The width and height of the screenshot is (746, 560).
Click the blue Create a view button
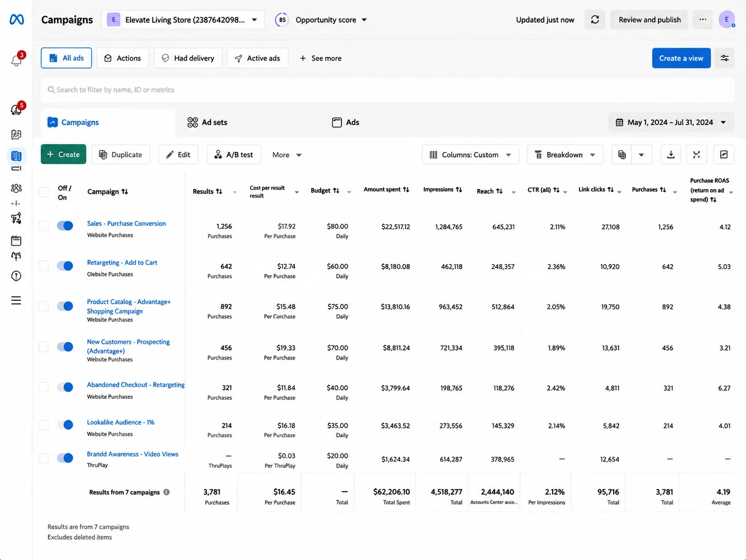(681, 58)
